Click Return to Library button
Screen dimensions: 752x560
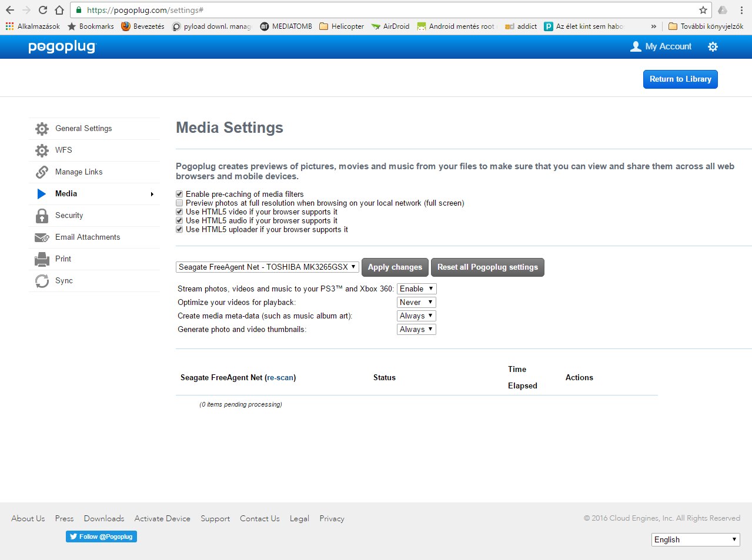(680, 79)
